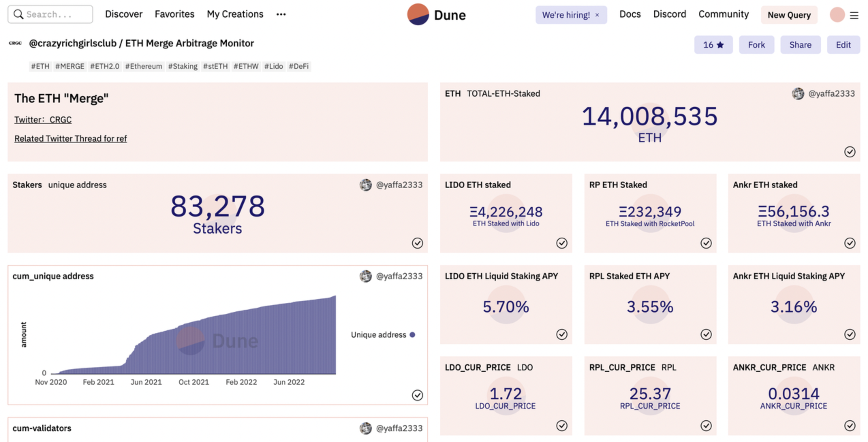Open the Community page
The height and width of the screenshot is (442, 868).
pyautogui.click(x=724, y=14)
